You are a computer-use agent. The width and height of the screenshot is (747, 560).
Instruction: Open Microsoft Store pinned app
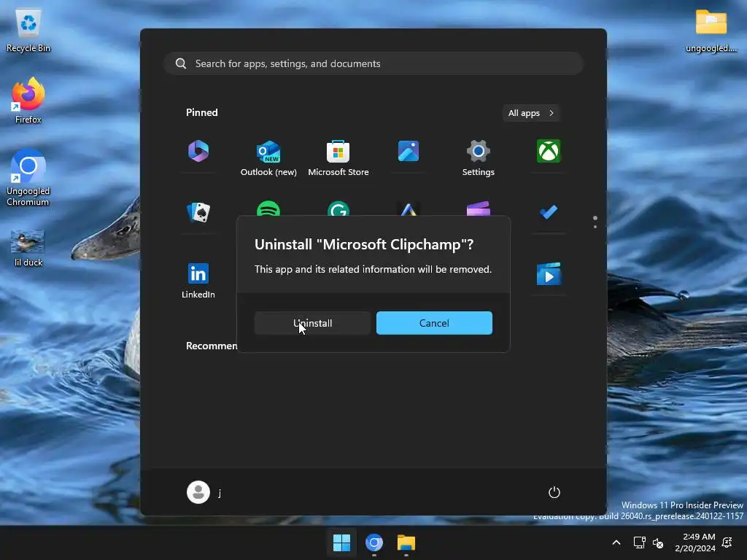pos(338,158)
